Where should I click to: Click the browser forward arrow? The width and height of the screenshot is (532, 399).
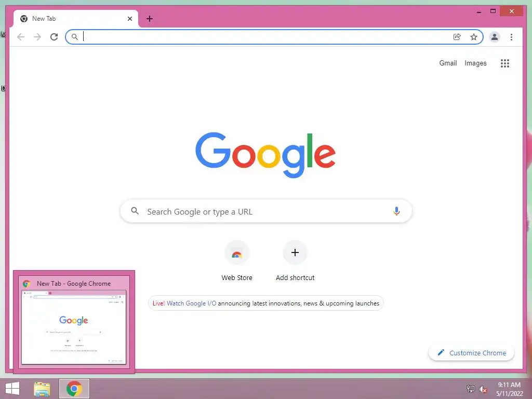point(37,37)
